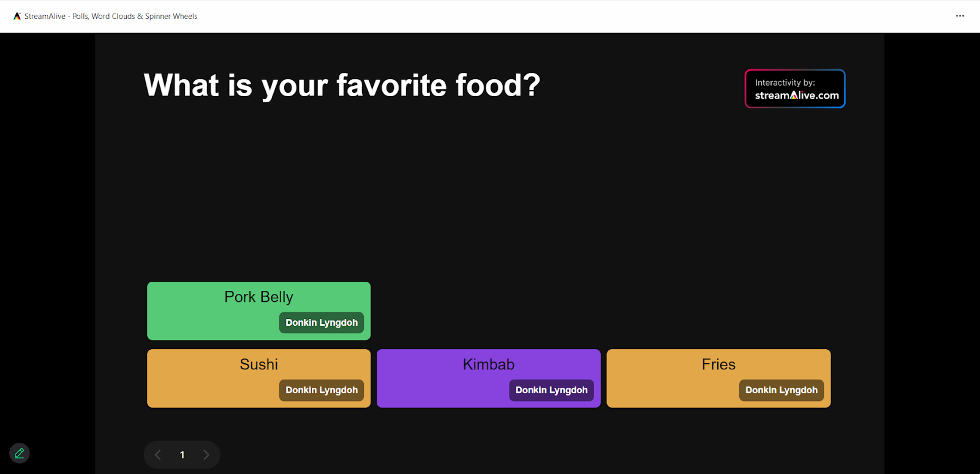Click Donkin Lyngdoh tag on Pork Belly
Image resolution: width=980 pixels, height=474 pixels.
tap(322, 323)
